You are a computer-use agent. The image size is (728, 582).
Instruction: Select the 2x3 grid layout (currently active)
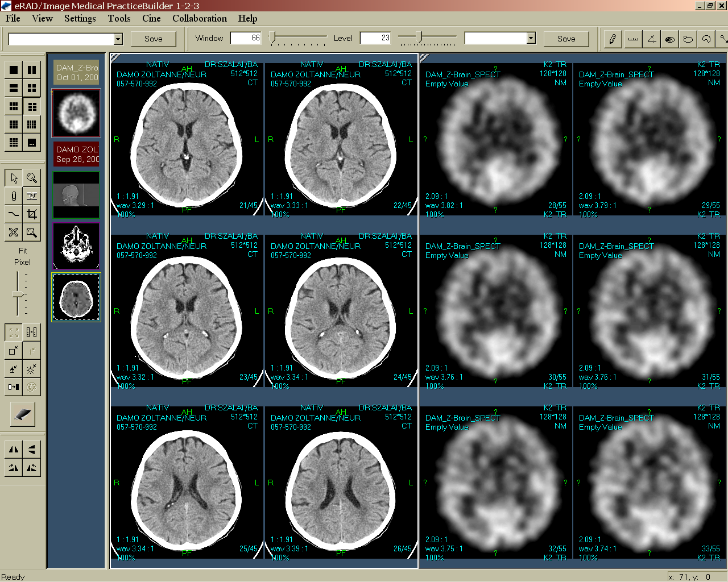click(x=32, y=106)
